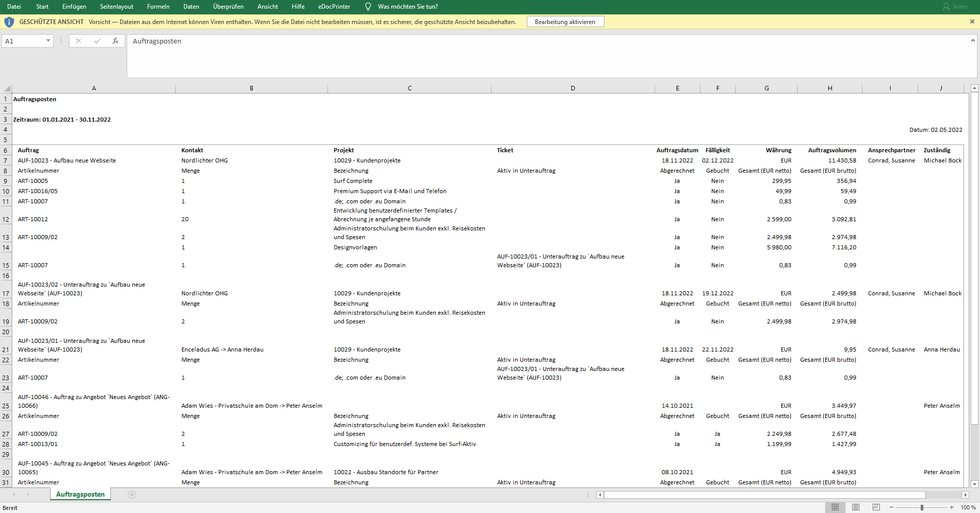Click the next sheet navigation arrow
Viewport: 980px width, 513px height.
(28, 494)
